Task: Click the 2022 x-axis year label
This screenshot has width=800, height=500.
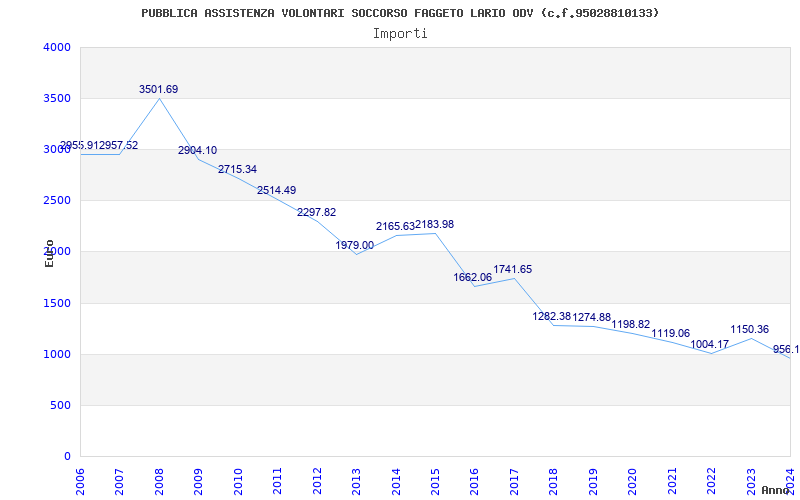Action: click(x=711, y=481)
